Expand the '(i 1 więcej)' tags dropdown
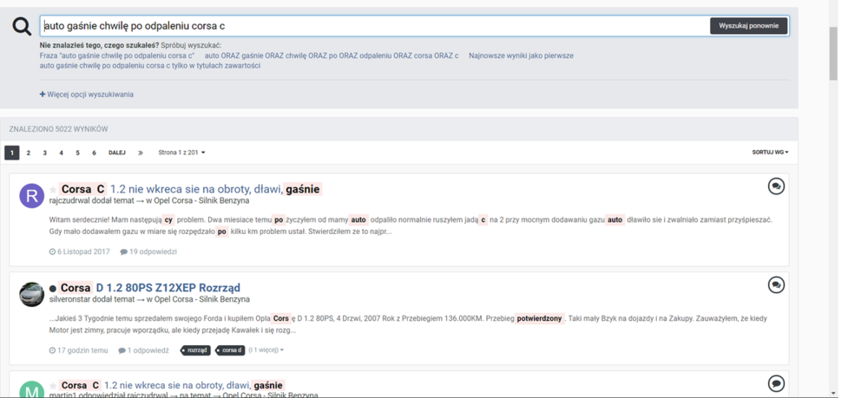 pos(266,350)
